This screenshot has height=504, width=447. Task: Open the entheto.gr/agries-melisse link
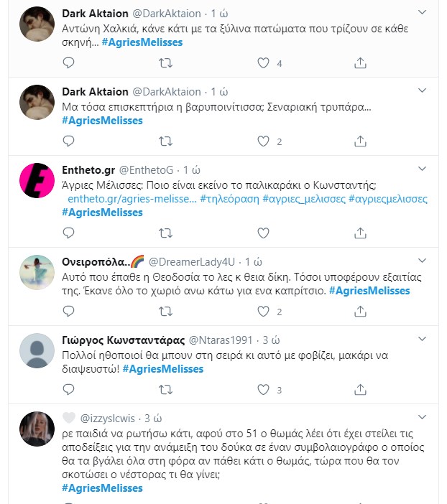(x=128, y=199)
